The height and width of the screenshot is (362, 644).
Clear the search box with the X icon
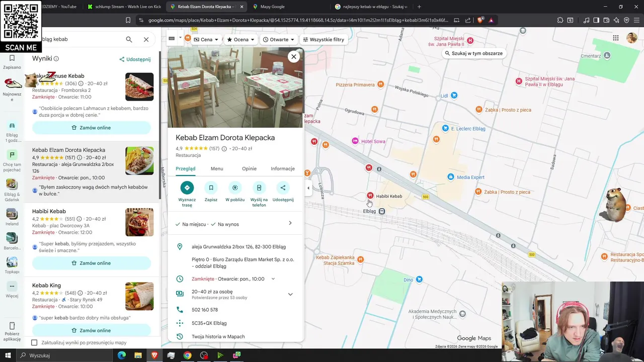coord(146,39)
